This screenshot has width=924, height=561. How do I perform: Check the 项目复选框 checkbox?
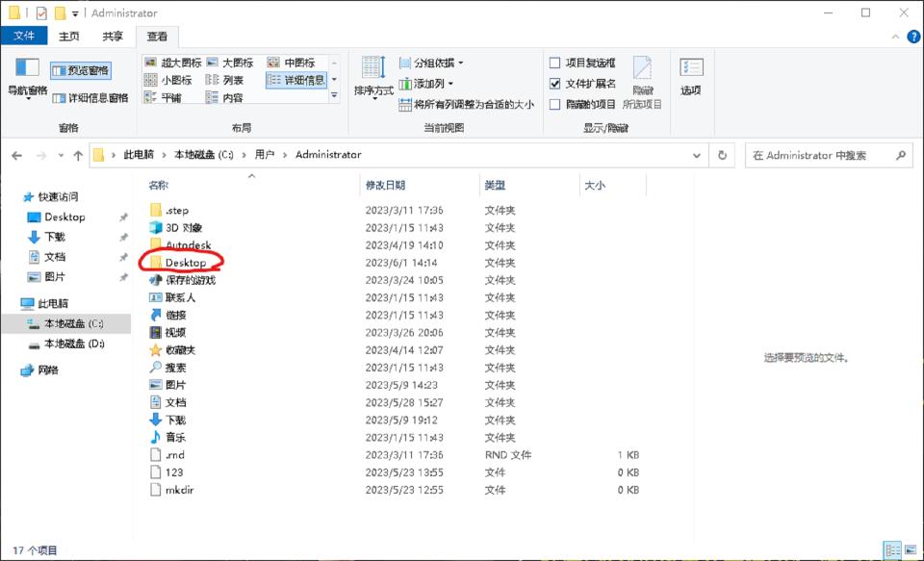[x=555, y=63]
